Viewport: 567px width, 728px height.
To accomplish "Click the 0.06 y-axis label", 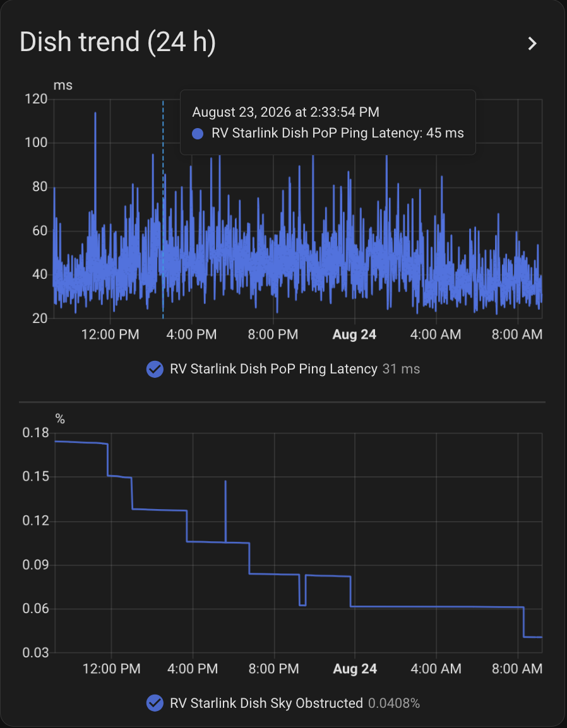I will (x=35, y=608).
